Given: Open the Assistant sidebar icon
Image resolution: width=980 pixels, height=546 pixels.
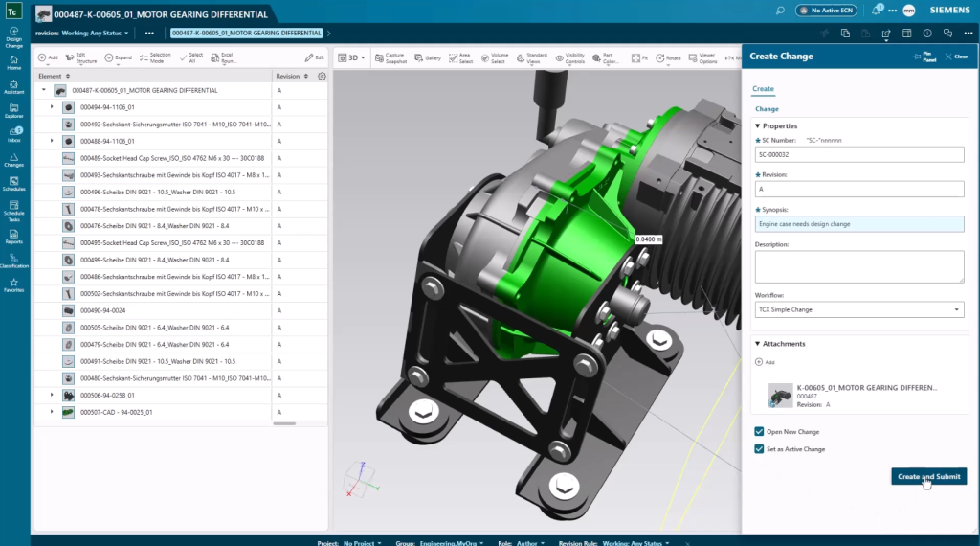Looking at the screenshot, I should tap(13, 87).
